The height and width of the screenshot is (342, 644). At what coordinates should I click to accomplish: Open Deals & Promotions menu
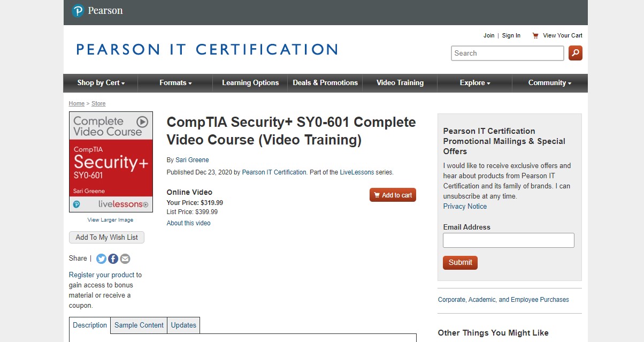click(x=325, y=83)
